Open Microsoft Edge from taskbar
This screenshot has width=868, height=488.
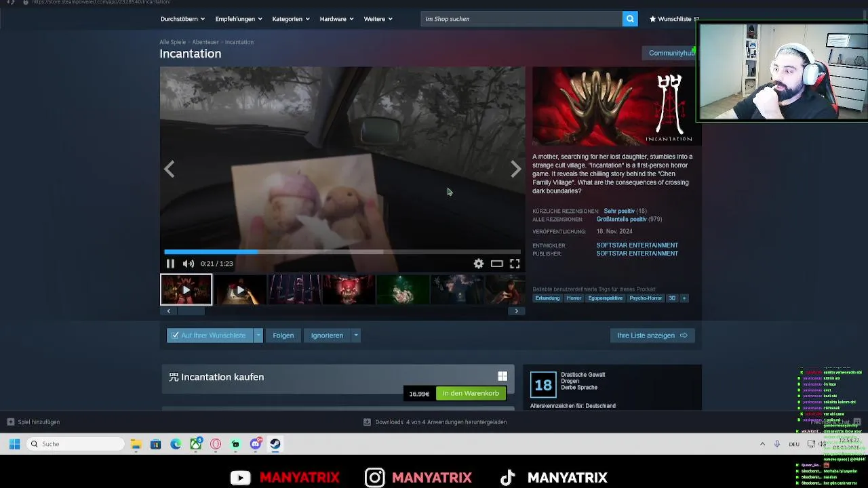coord(176,444)
